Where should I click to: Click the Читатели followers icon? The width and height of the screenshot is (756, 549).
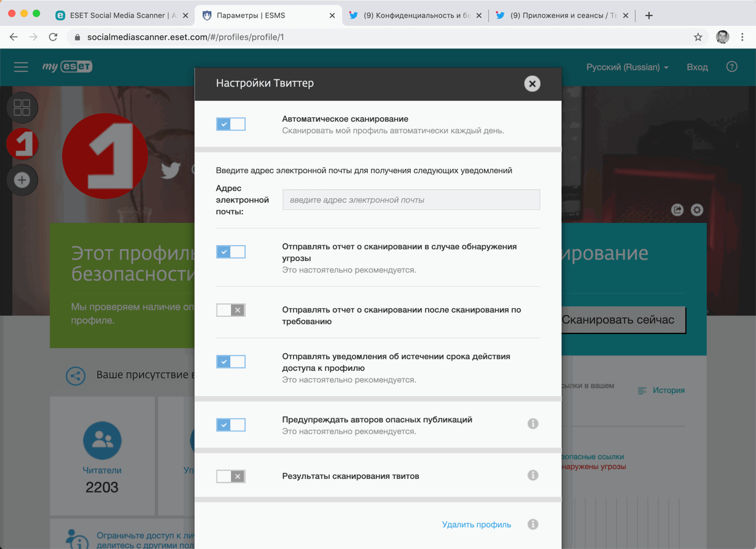(x=102, y=440)
